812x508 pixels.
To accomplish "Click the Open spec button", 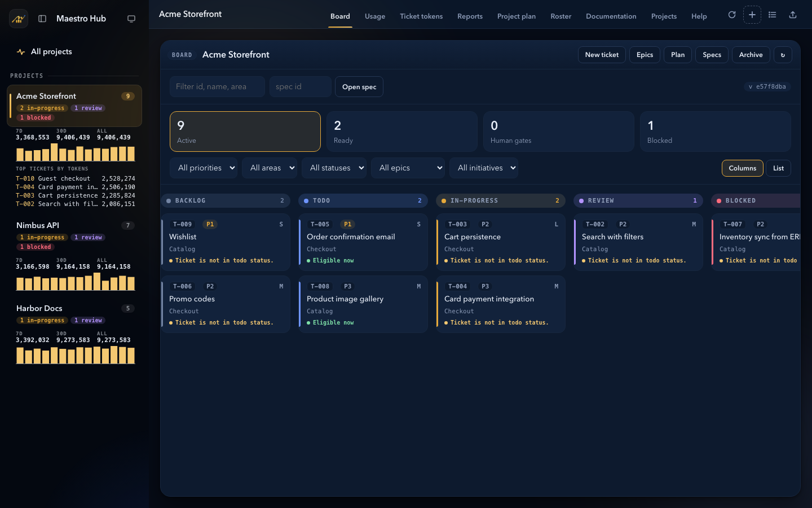I will click(359, 87).
